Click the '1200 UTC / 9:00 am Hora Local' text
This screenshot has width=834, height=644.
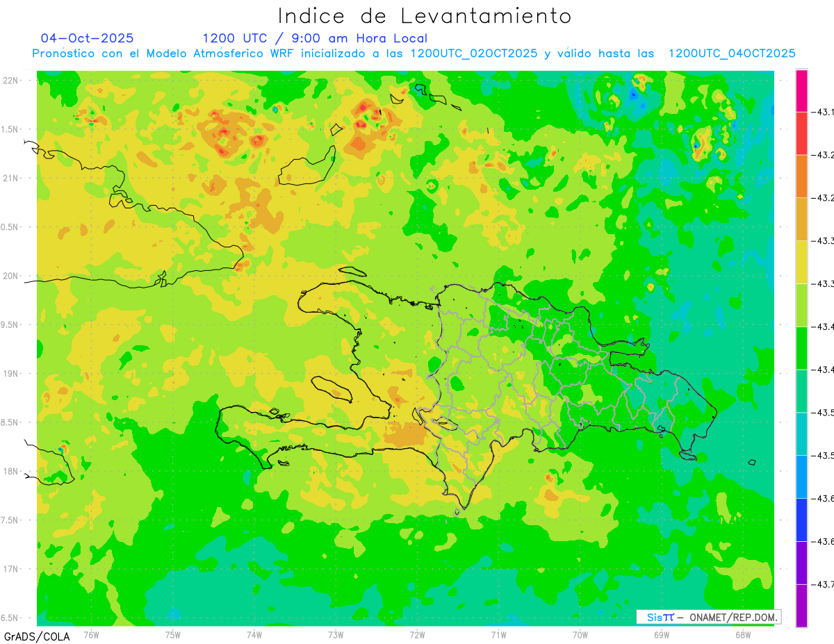coord(315,38)
